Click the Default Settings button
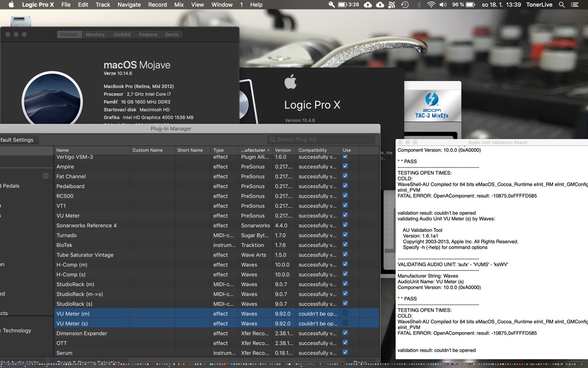588x368 pixels. (x=18, y=140)
